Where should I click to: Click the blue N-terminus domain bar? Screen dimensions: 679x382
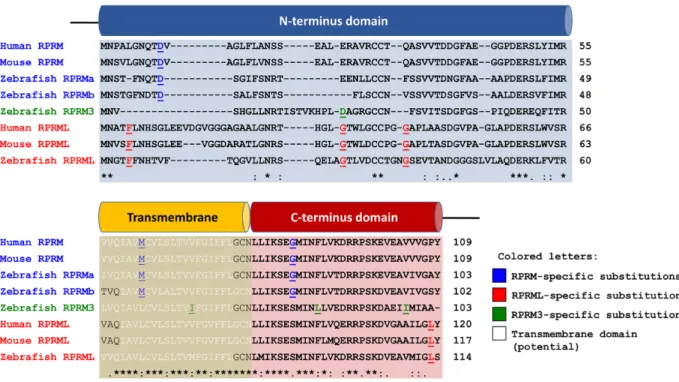click(336, 21)
